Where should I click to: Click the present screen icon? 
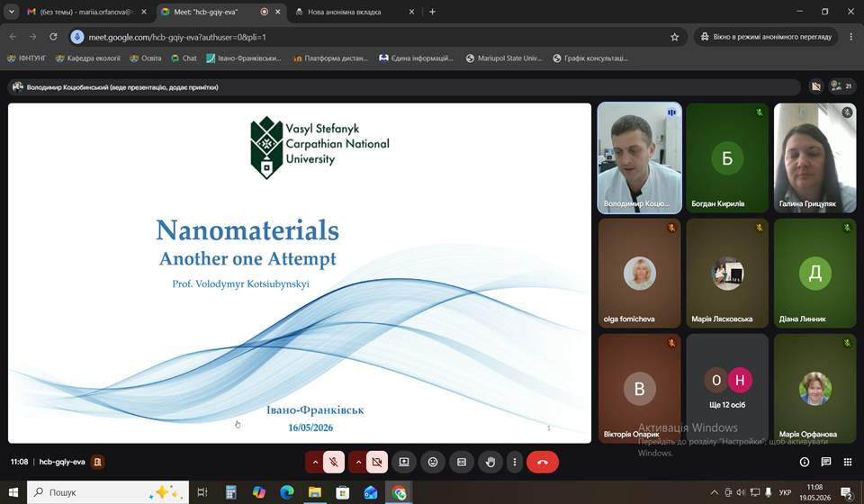pyautogui.click(x=404, y=462)
